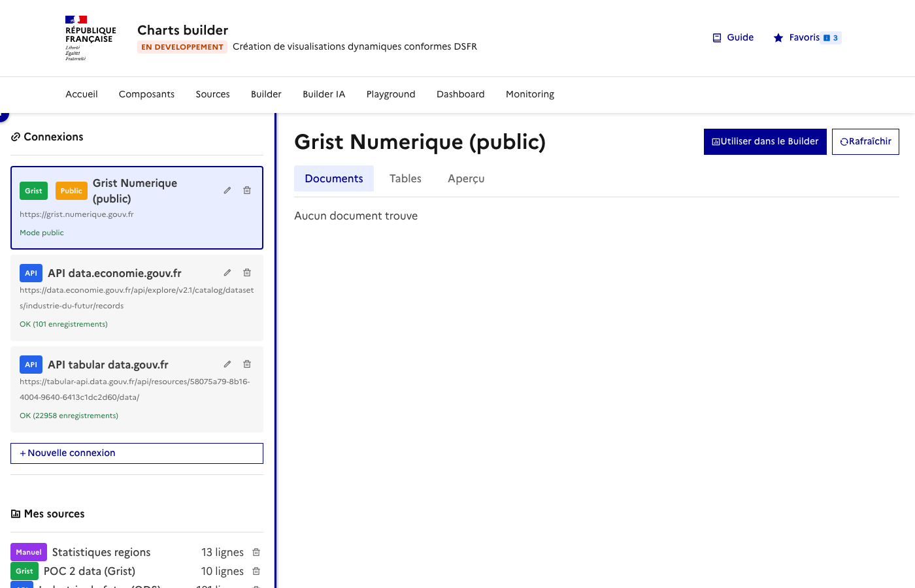
Task: Open the Monitoring section from the navigation
Action: click(529, 94)
